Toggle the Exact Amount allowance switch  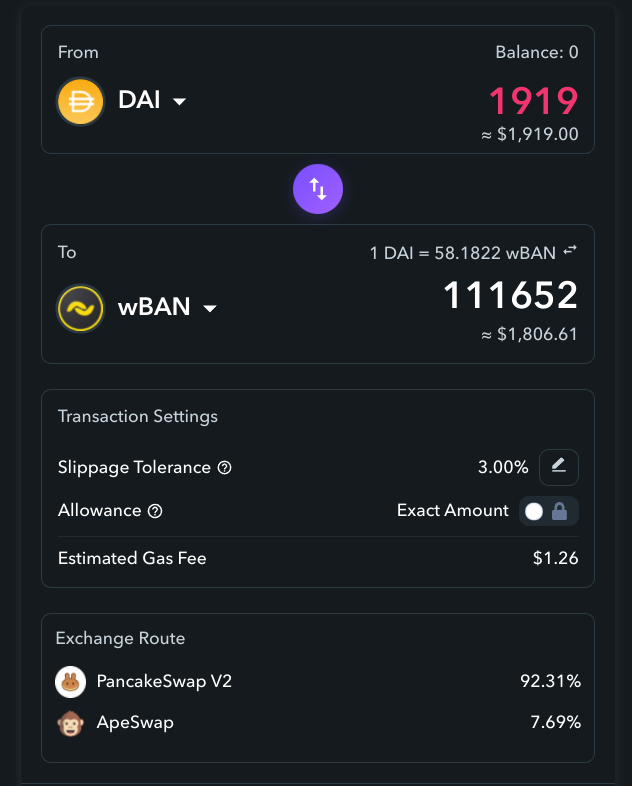pyautogui.click(x=549, y=511)
